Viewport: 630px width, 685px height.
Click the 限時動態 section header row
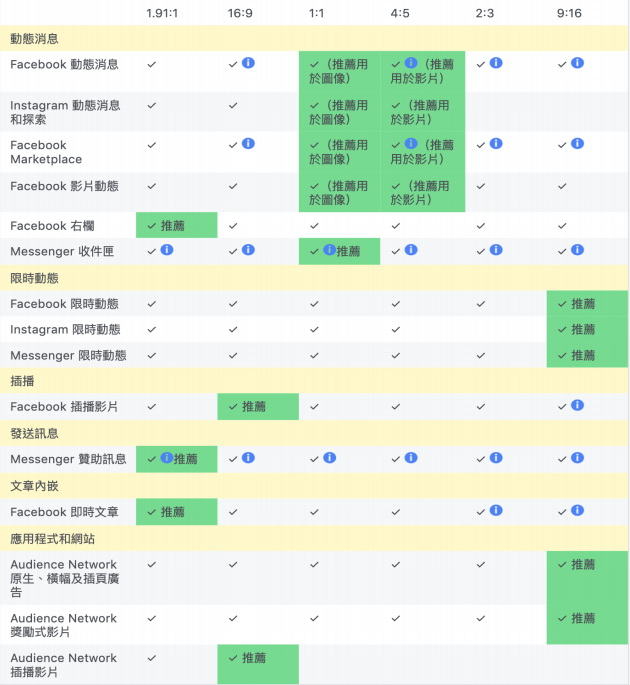(x=315, y=278)
